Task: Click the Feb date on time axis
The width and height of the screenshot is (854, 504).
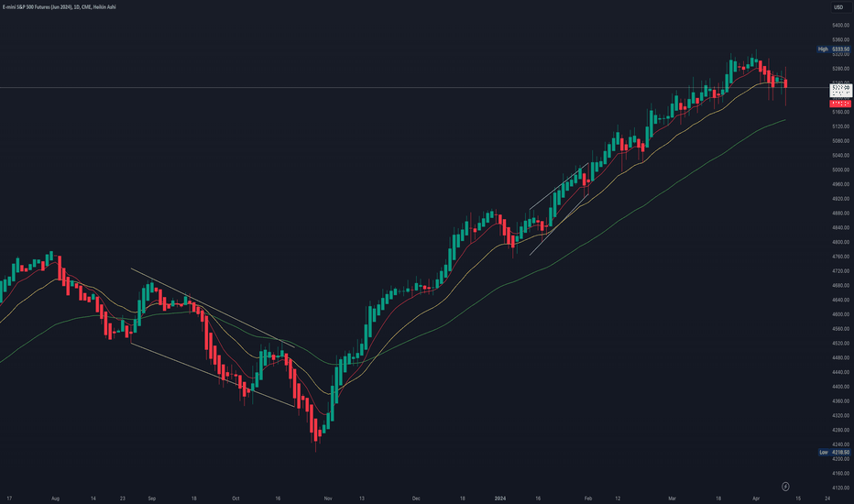Action: tap(588, 498)
